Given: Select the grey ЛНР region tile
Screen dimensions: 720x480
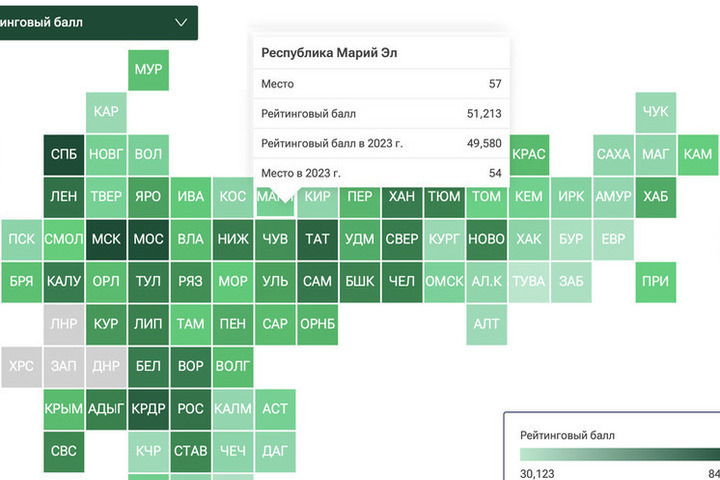Looking at the screenshot, I should pyautogui.click(x=64, y=324).
